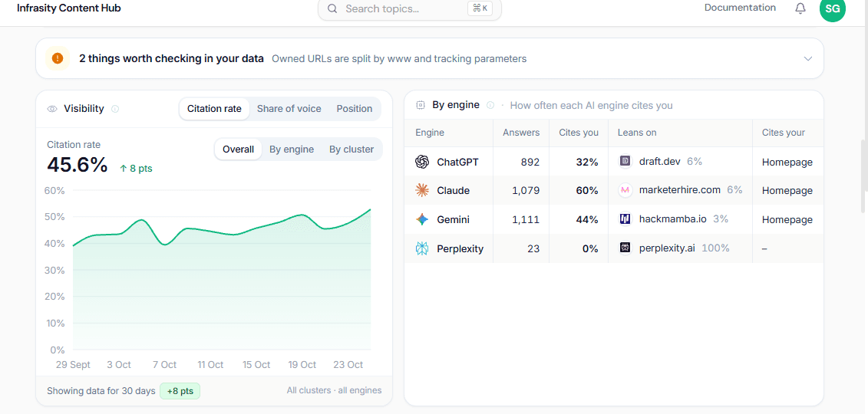Switch to the Share of voice tab
868x414 pixels.
click(289, 108)
